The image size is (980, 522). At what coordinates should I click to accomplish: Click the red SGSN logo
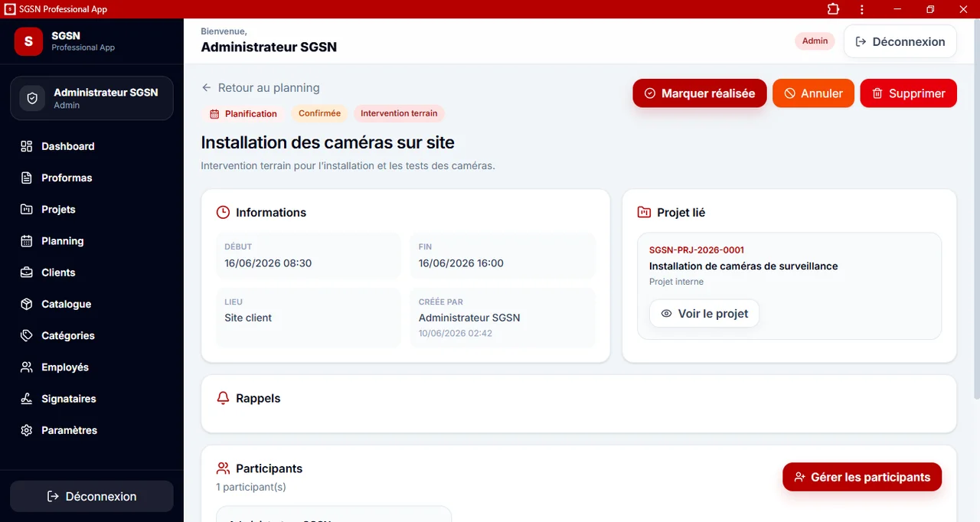coord(28,41)
